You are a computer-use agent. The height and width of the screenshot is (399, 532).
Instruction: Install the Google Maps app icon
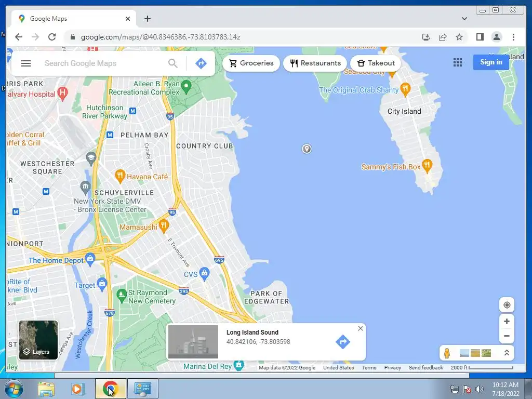[x=426, y=37]
